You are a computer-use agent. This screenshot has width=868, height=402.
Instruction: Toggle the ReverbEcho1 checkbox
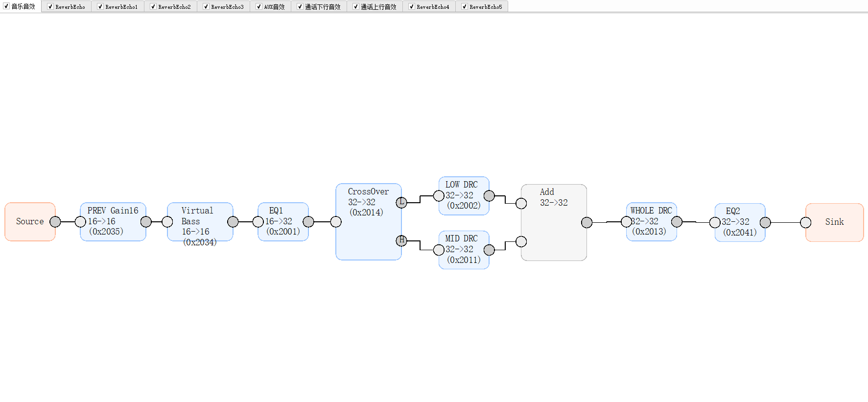click(x=100, y=7)
